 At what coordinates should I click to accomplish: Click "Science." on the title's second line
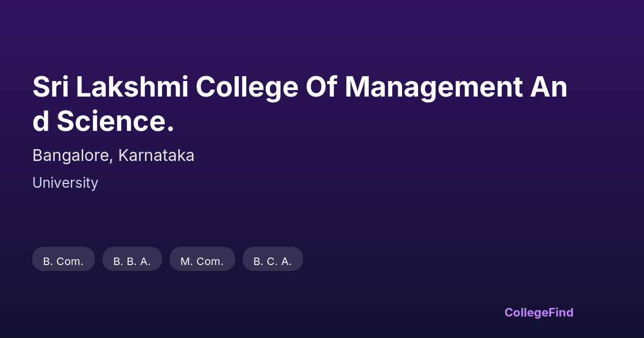115,122
